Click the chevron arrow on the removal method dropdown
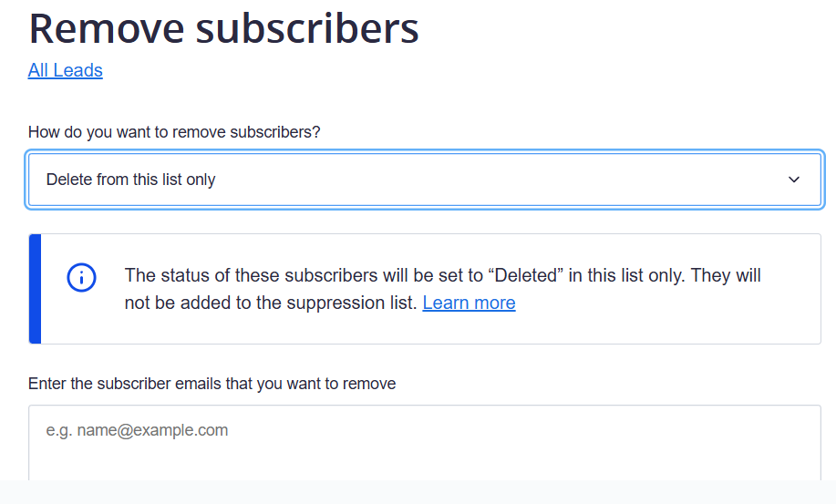 pos(794,180)
